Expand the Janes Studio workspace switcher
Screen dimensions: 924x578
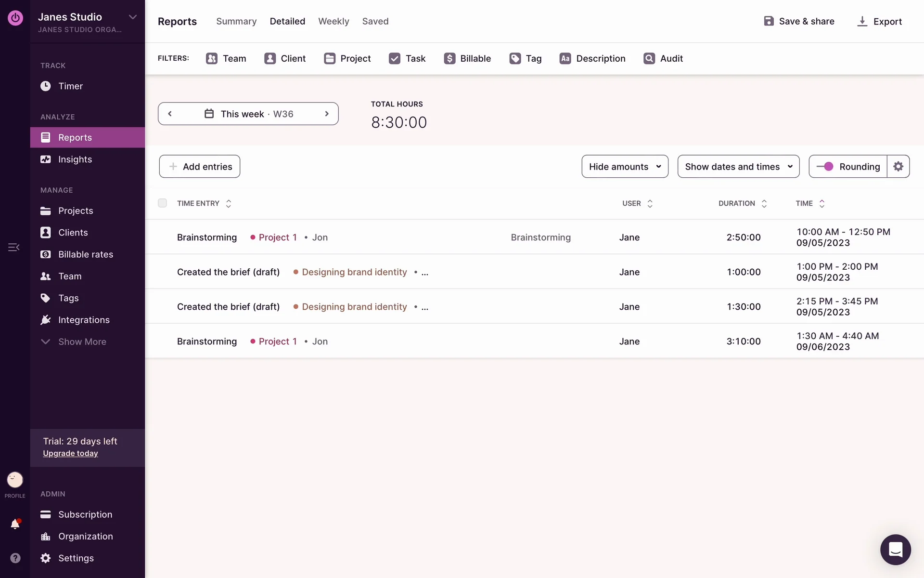click(132, 17)
